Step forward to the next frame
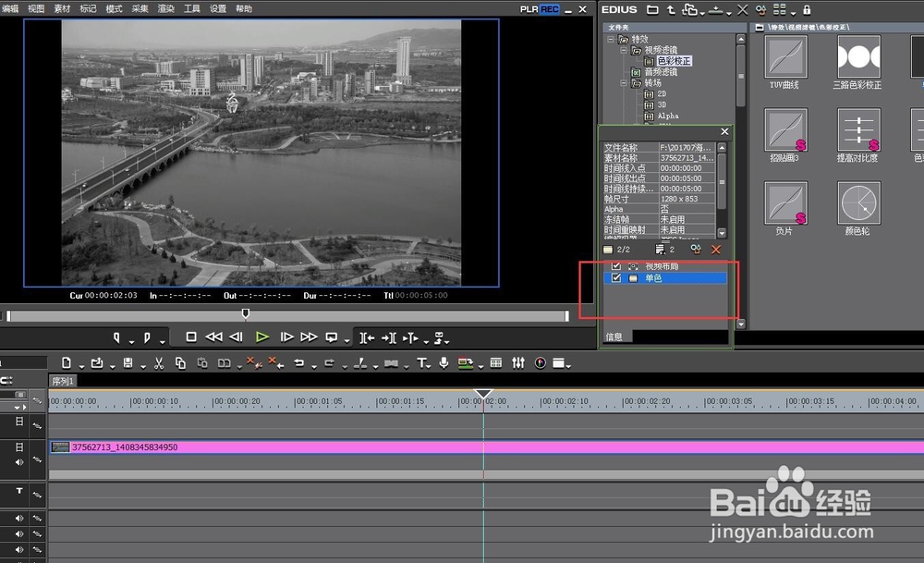Image resolution: width=924 pixels, height=563 pixels. (x=286, y=337)
